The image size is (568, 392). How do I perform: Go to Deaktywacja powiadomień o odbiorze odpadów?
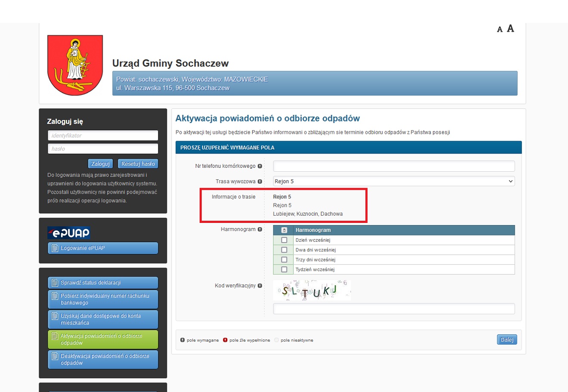pyautogui.click(x=103, y=359)
